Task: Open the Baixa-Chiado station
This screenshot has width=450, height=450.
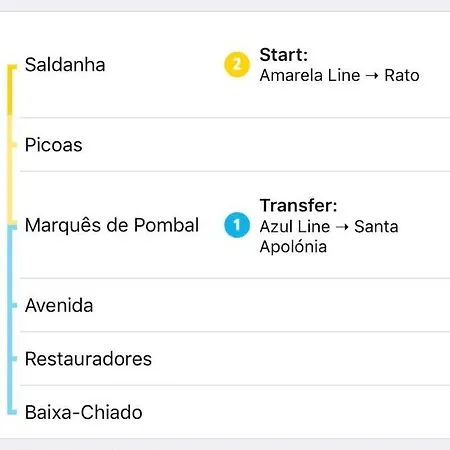Action: 84,412
